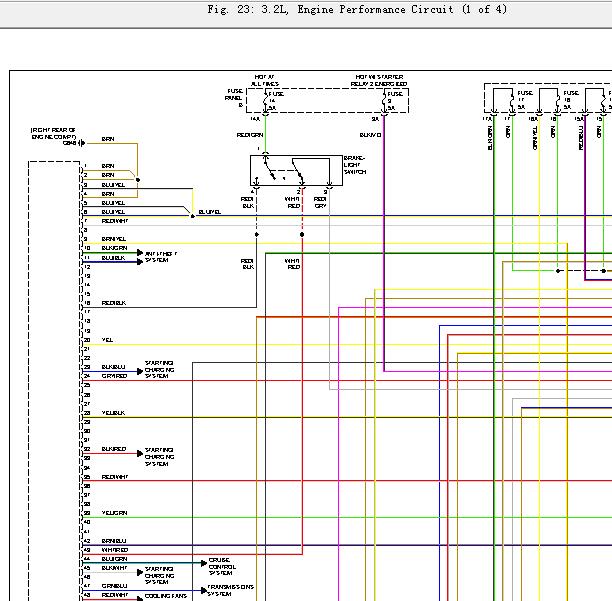
Task: Open the Starting Charging System label near pin 23
Action: tap(159, 370)
